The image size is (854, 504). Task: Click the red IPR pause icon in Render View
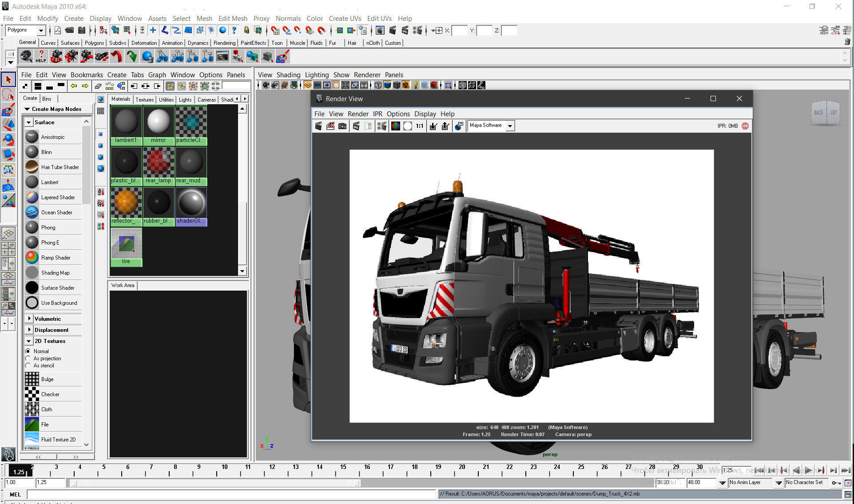(x=745, y=126)
